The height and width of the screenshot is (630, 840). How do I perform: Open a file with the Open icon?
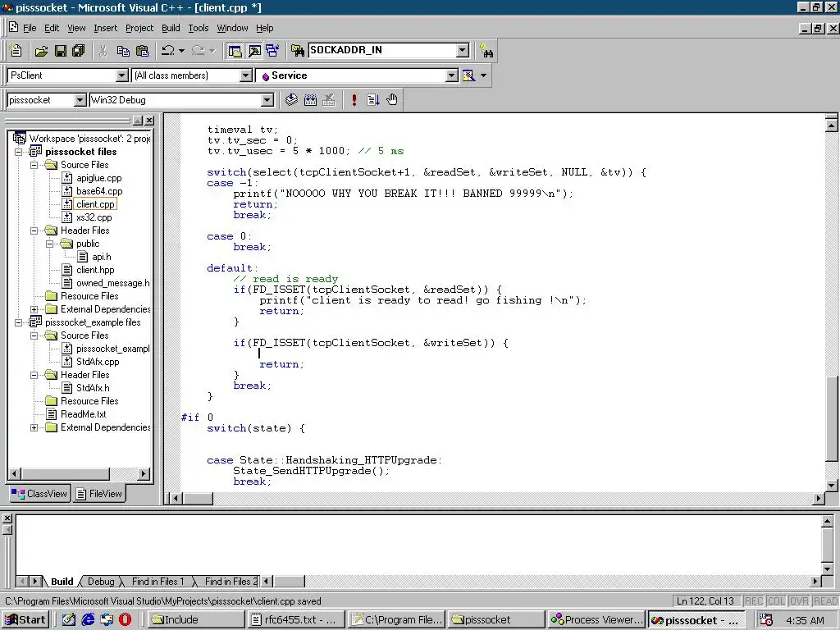[41, 51]
